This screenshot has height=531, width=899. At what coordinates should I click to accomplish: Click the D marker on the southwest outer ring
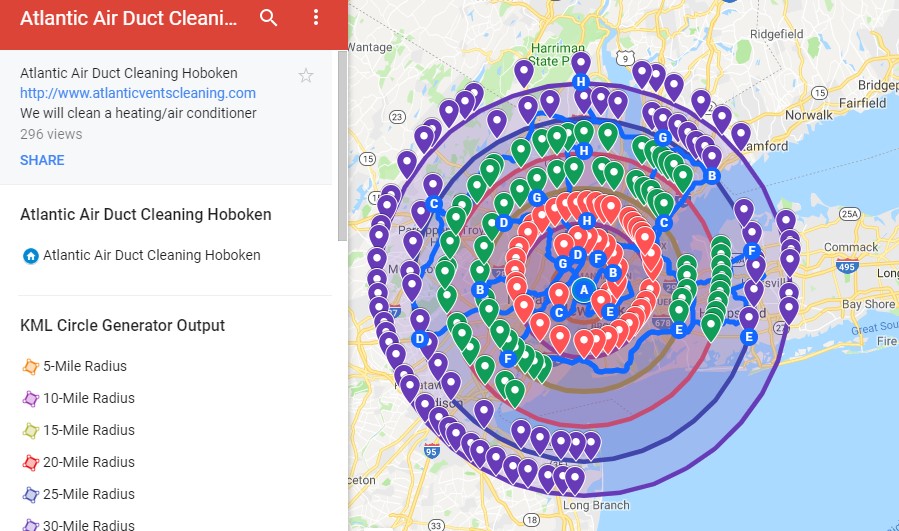click(x=420, y=339)
